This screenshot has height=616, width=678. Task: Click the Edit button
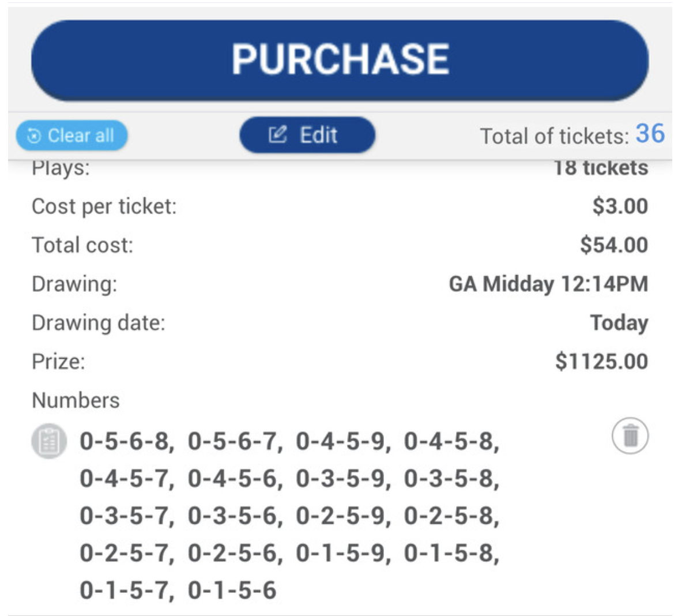point(307,134)
